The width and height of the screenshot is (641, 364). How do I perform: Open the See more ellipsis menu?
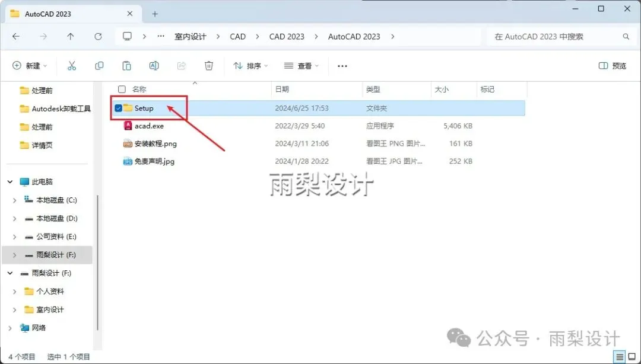coord(342,66)
